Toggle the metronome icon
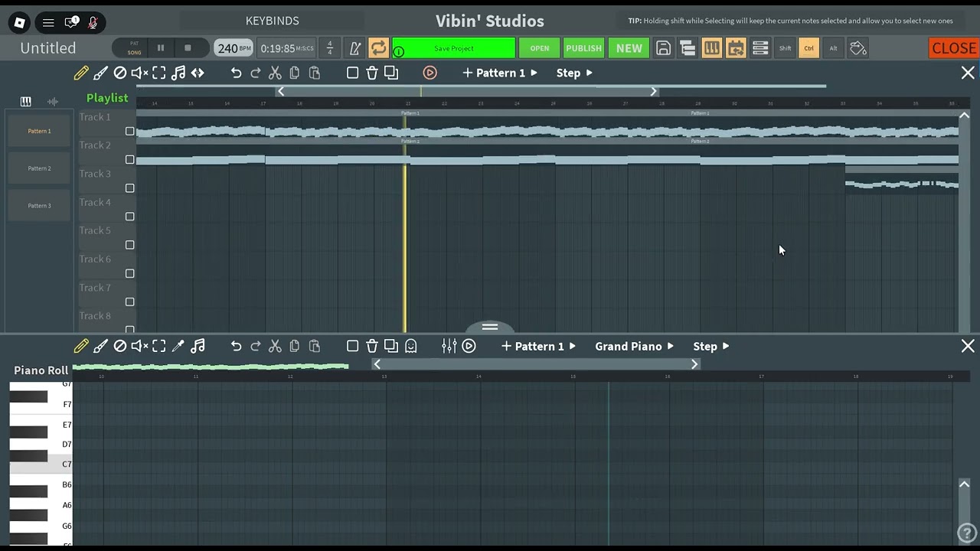Viewport: 980px width, 551px height. coord(354,48)
